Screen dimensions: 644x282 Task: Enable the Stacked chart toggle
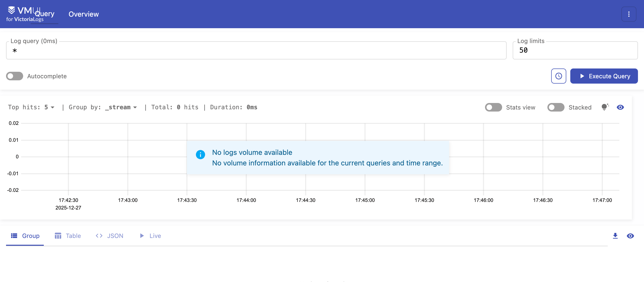point(556,107)
